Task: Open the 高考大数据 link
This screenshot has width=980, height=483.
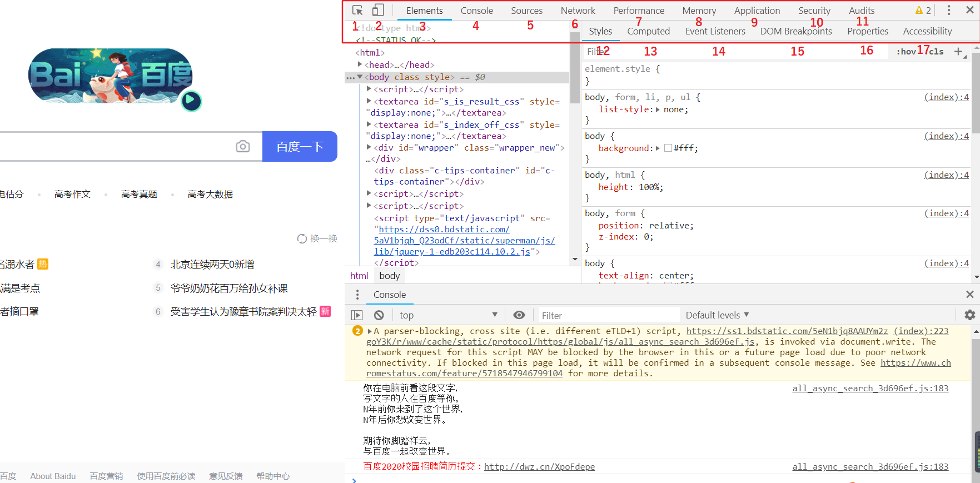Action: coord(210,194)
